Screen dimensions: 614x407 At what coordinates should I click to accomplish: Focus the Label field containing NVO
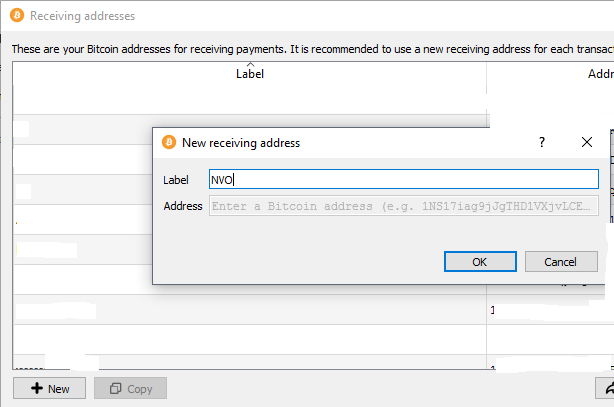404,179
